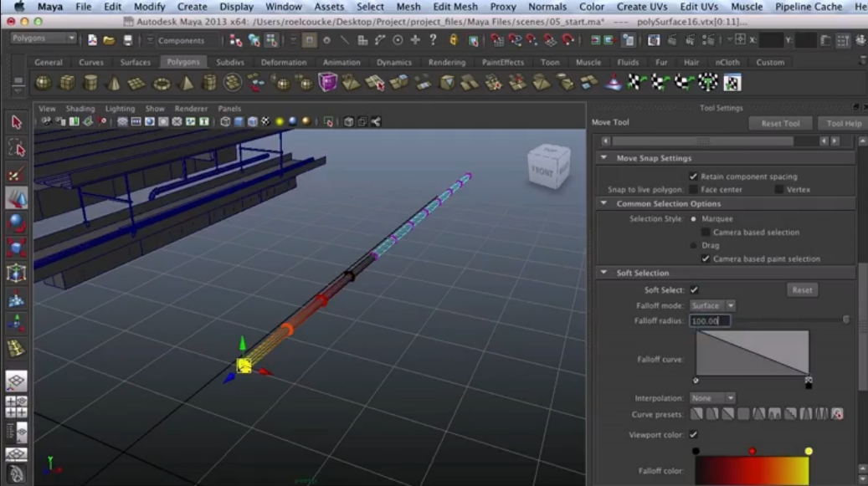Viewport: 868px width, 486px height.
Task: Click the purple cube shelf icon
Action: 328,83
